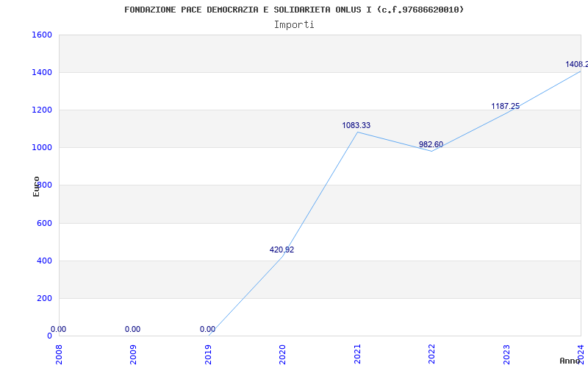The width and height of the screenshot is (588, 368).
Task: Click the 0.00 label above year 2008
Action: 58,329
